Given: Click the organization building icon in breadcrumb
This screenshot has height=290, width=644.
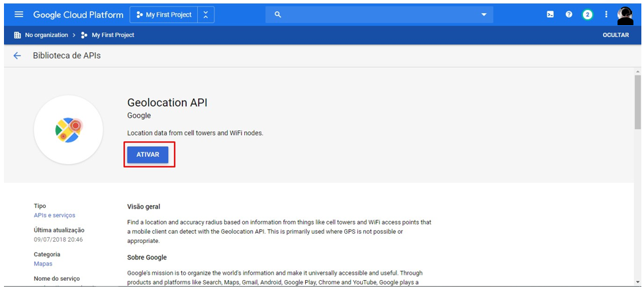Looking at the screenshot, I should point(17,35).
